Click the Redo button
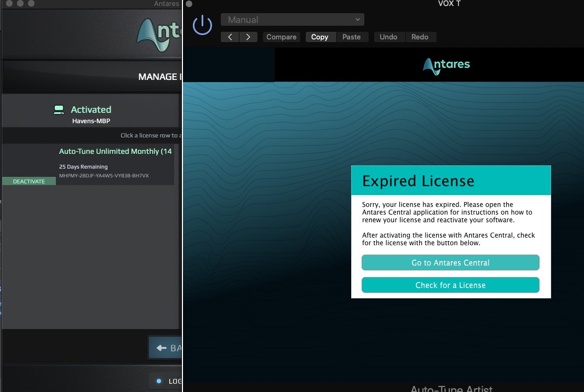 [x=420, y=37]
